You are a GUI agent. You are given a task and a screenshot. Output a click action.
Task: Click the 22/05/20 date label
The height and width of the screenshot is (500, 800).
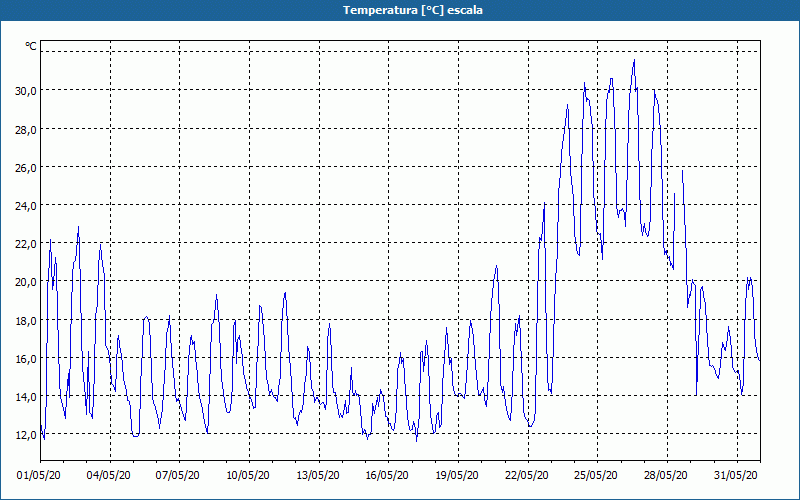click(x=527, y=475)
